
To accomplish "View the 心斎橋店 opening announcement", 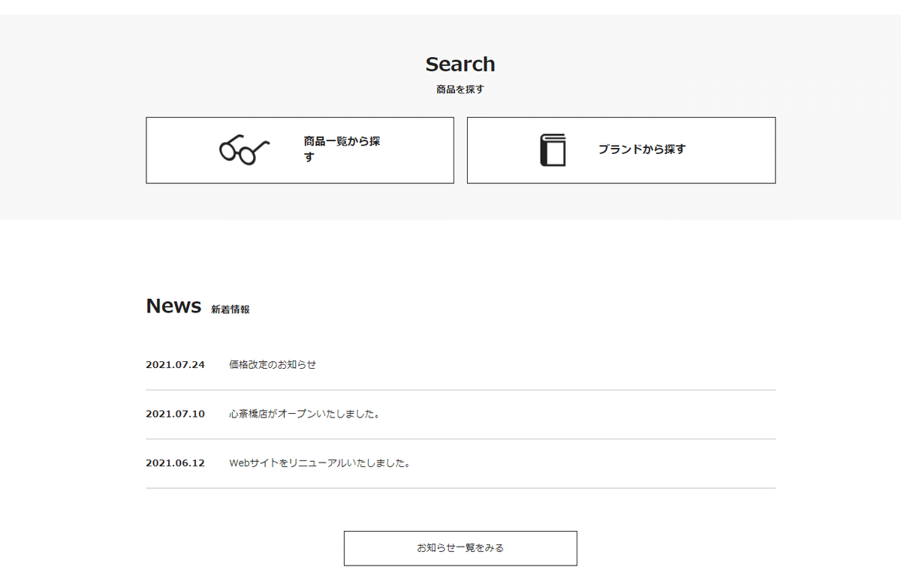I will [x=305, y=413].
